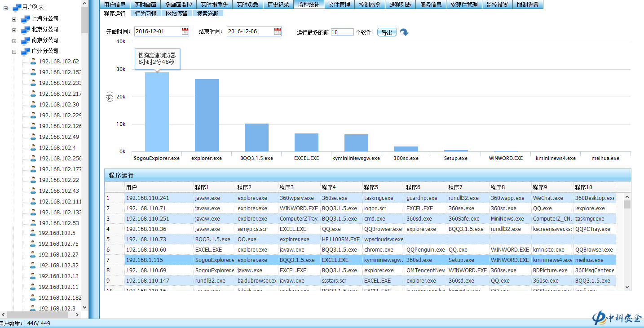Click user icon for 192.168.102.30

(33, 105)
